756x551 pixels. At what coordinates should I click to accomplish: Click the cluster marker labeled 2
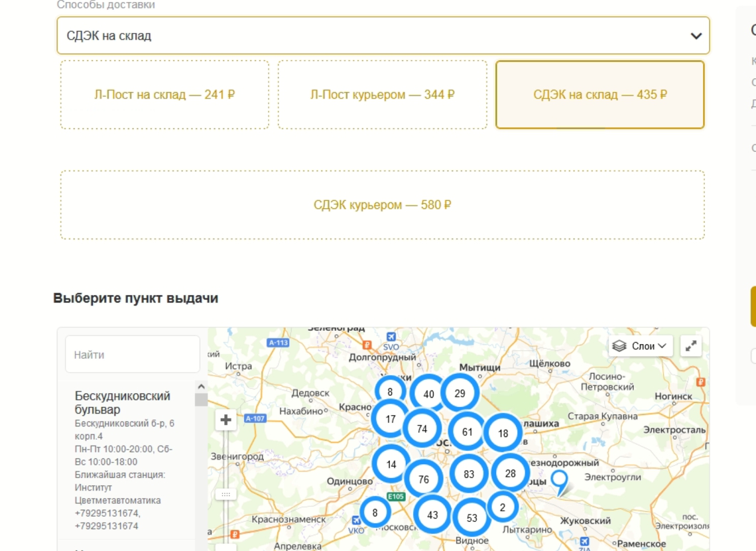pyautogui.click(x=503, y=507)
